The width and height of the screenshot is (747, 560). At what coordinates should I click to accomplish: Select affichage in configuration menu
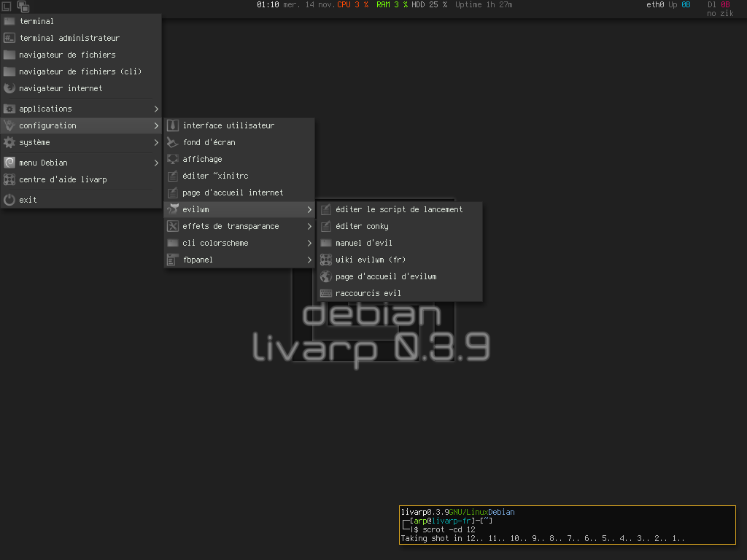point(239,159)
